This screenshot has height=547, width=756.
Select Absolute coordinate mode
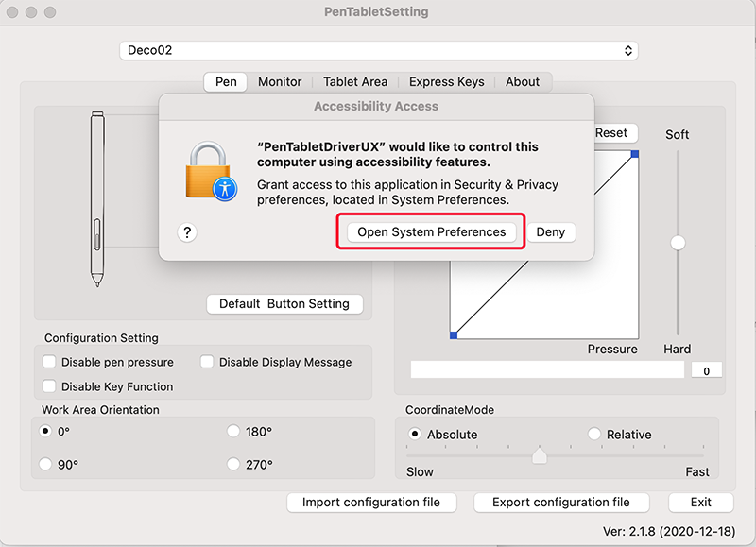click(x=414, y=434)
